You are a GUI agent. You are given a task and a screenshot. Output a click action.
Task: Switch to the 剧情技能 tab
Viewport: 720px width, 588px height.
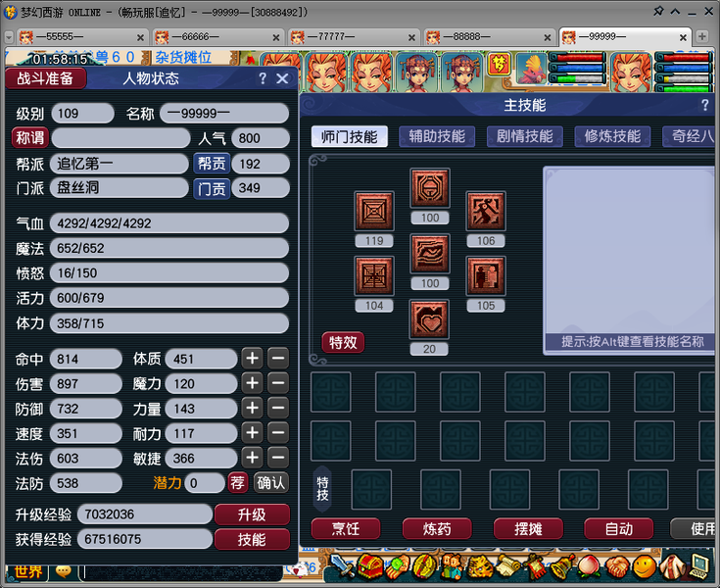525,136
